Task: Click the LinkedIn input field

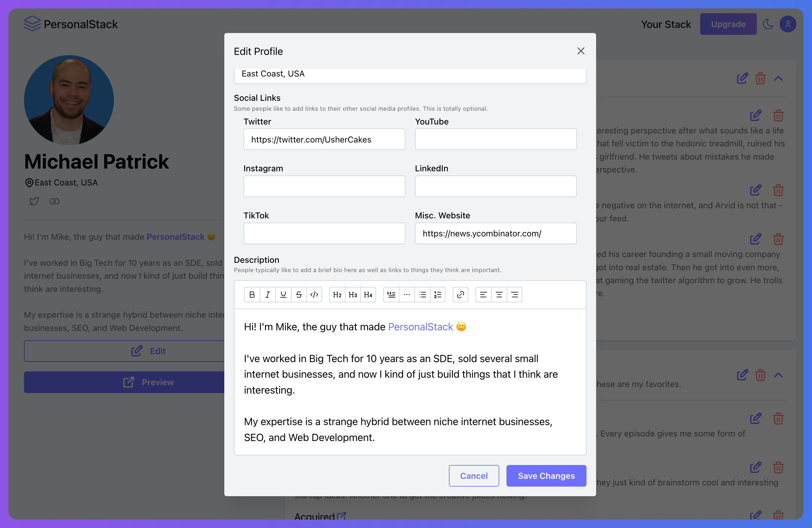Action: tap(496, 186)
